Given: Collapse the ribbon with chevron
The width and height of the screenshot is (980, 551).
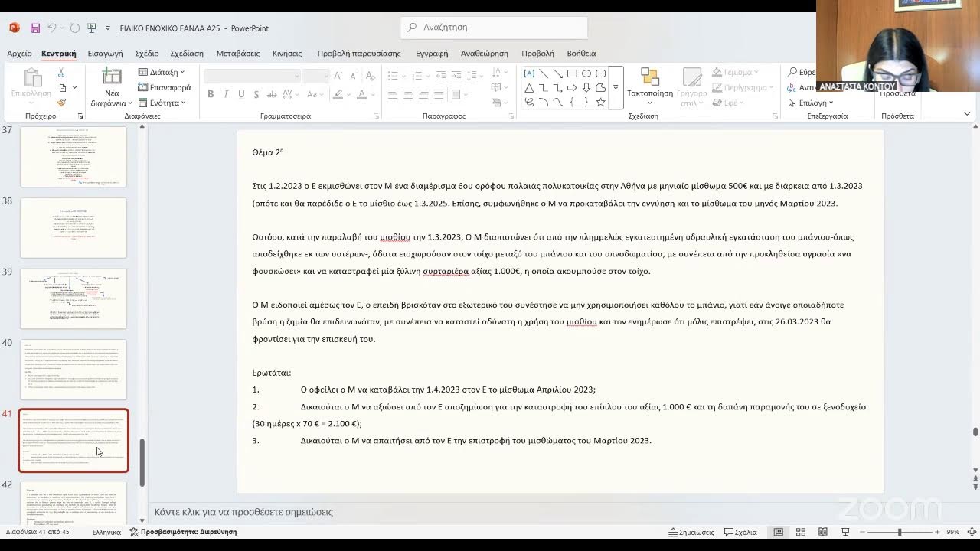Looking at the screenshot, I should tap(967, 114).
